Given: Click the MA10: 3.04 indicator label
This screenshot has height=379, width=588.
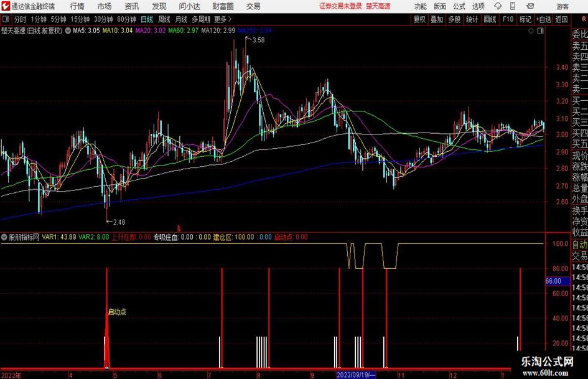Looking at the screenshot, I should point(118,30).
